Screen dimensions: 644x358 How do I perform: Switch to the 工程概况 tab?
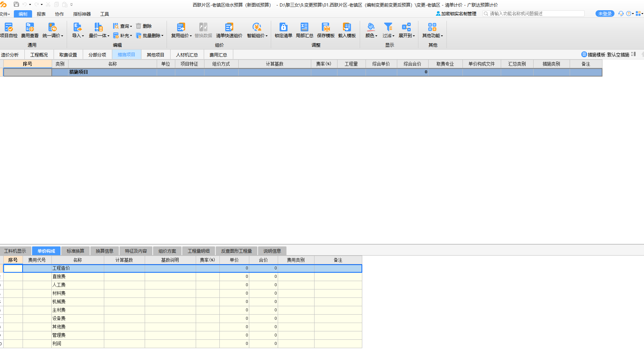tap(39, 55)
